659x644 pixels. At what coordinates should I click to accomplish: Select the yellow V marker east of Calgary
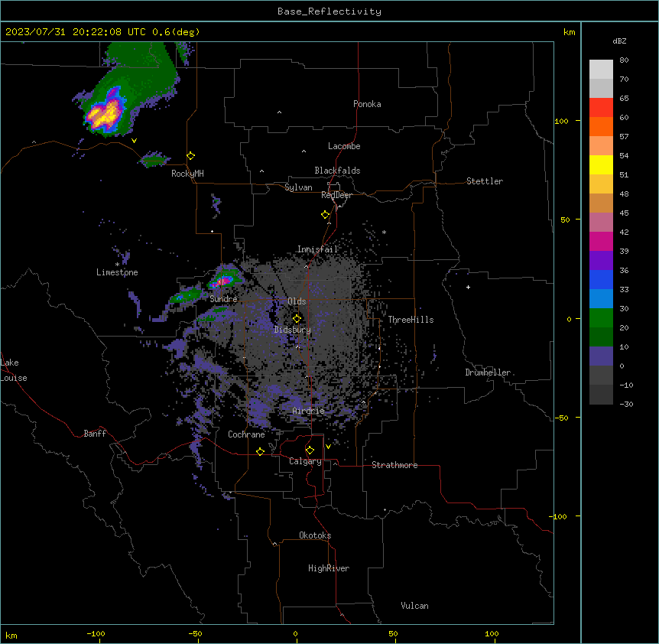[328, 447]
